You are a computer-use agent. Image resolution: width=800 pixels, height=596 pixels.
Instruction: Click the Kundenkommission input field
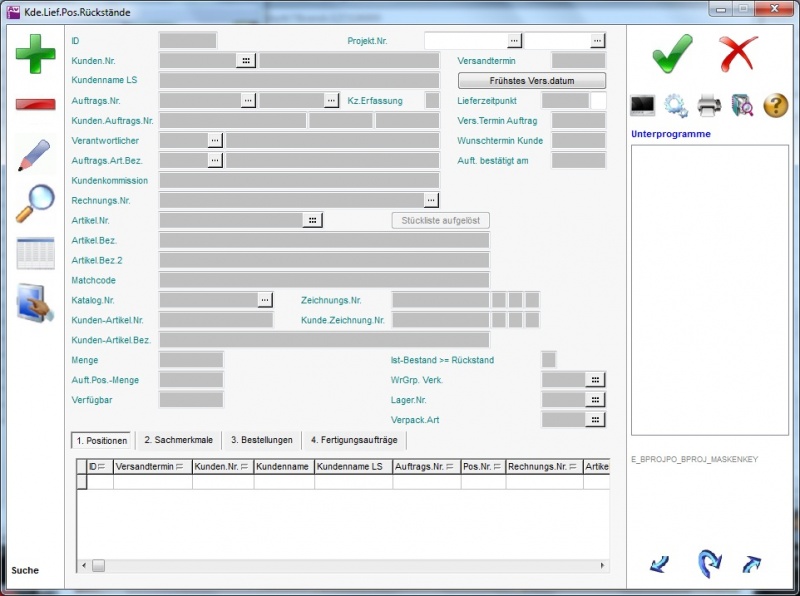(299, 180)
